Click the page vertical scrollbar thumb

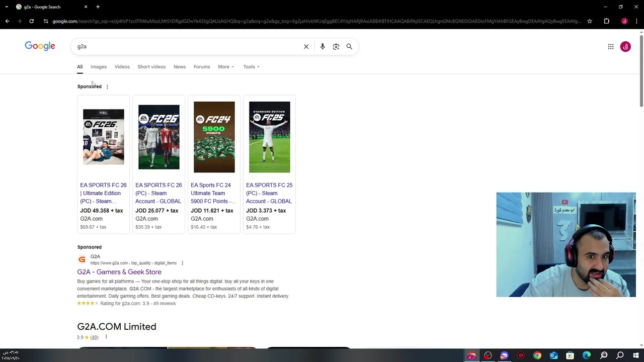(641, 70)
